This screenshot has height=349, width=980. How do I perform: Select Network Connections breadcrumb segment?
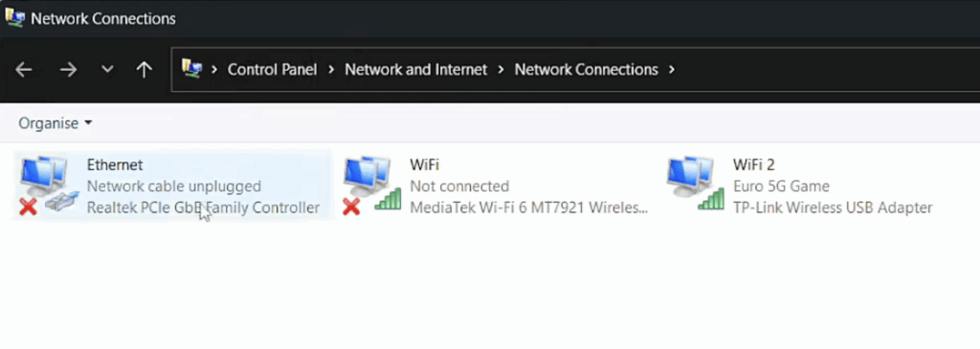[x=586, y=69]
